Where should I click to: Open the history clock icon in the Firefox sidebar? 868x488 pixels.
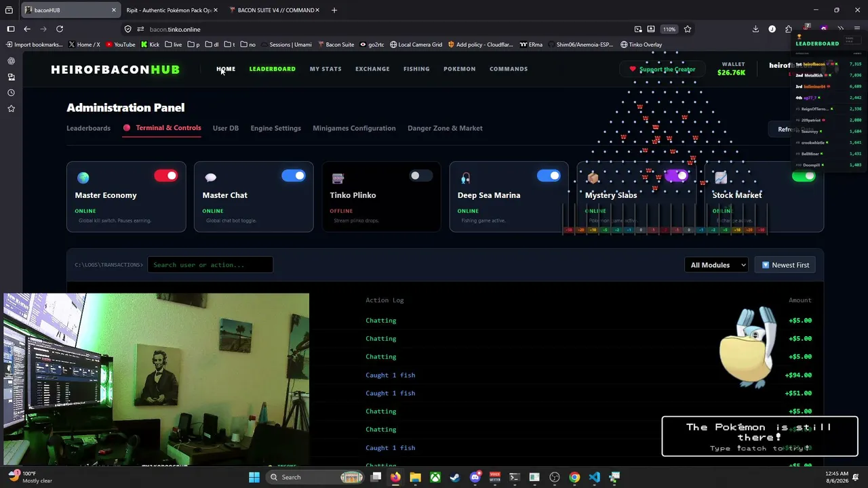11,93
